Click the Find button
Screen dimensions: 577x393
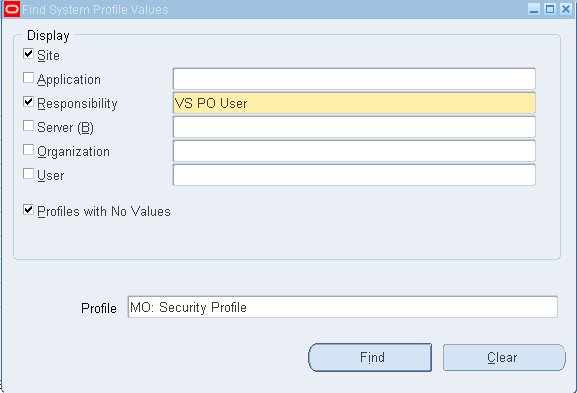[370, 357]
